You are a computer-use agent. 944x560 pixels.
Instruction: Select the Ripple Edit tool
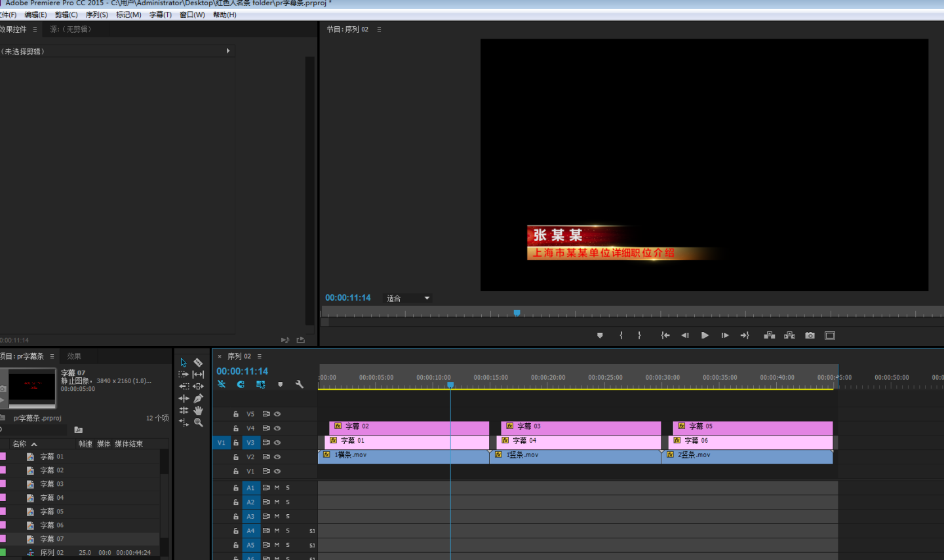click(x=184, y=398)
